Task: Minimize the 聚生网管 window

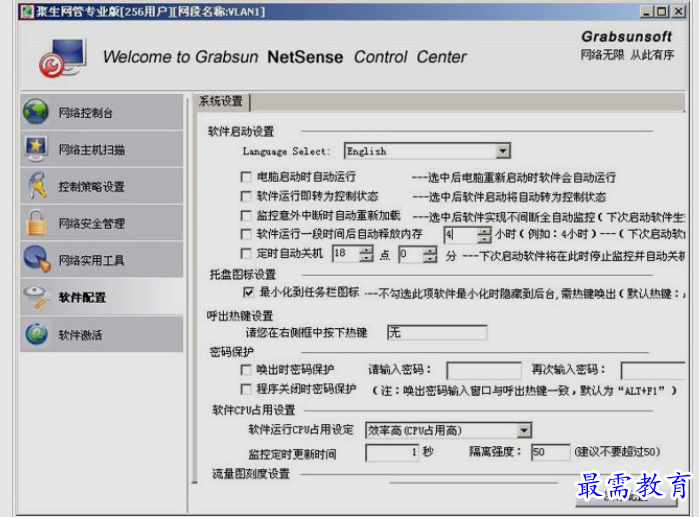Action: pos(646,11)
